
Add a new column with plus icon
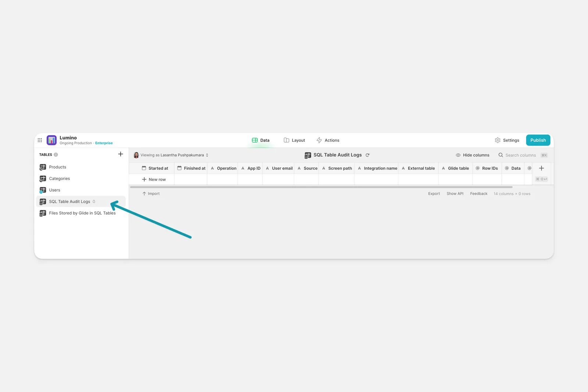(541, 168)
